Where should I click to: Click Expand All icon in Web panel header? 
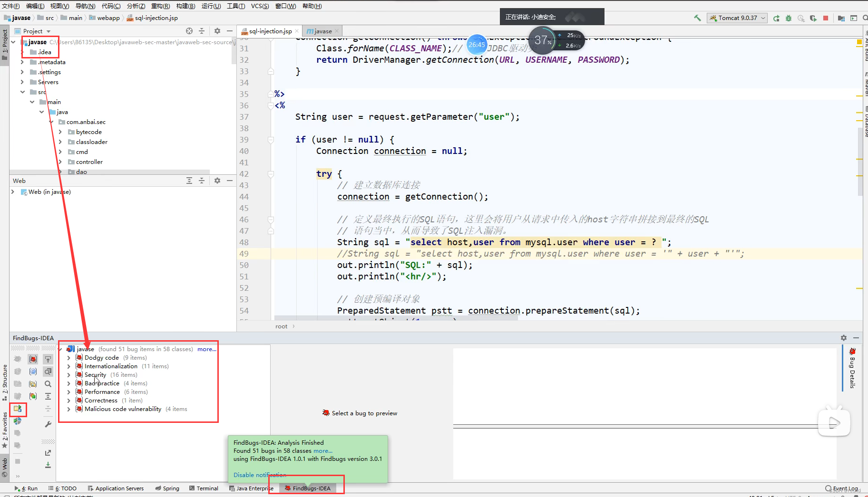pos(189,181)
